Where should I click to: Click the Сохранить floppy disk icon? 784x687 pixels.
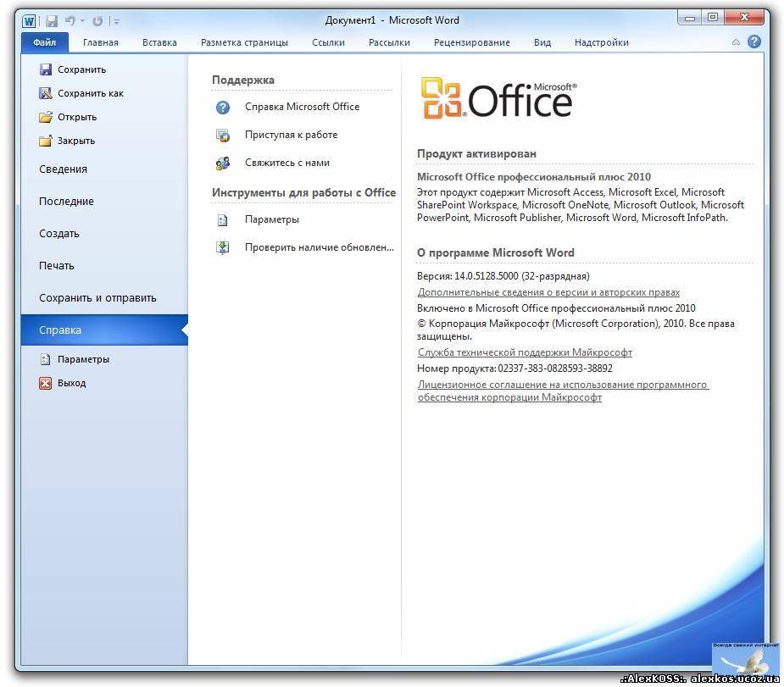click(x=46, y=69)
